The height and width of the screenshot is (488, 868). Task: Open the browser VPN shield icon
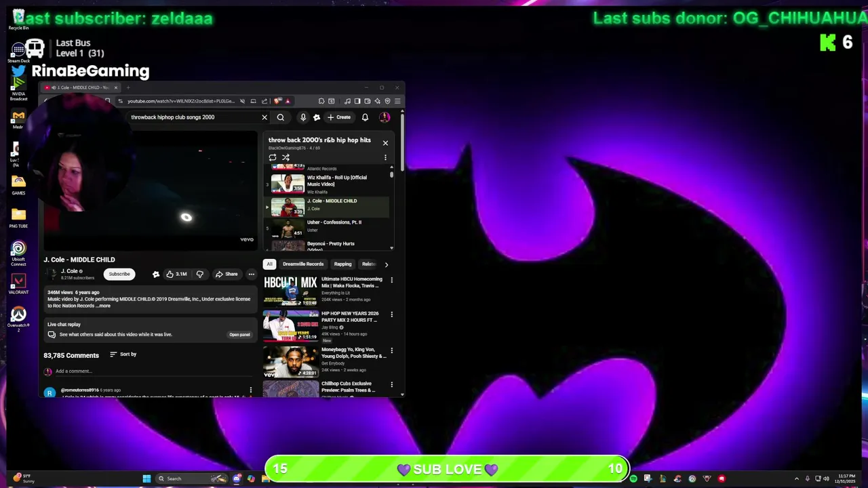coord(387,101)
